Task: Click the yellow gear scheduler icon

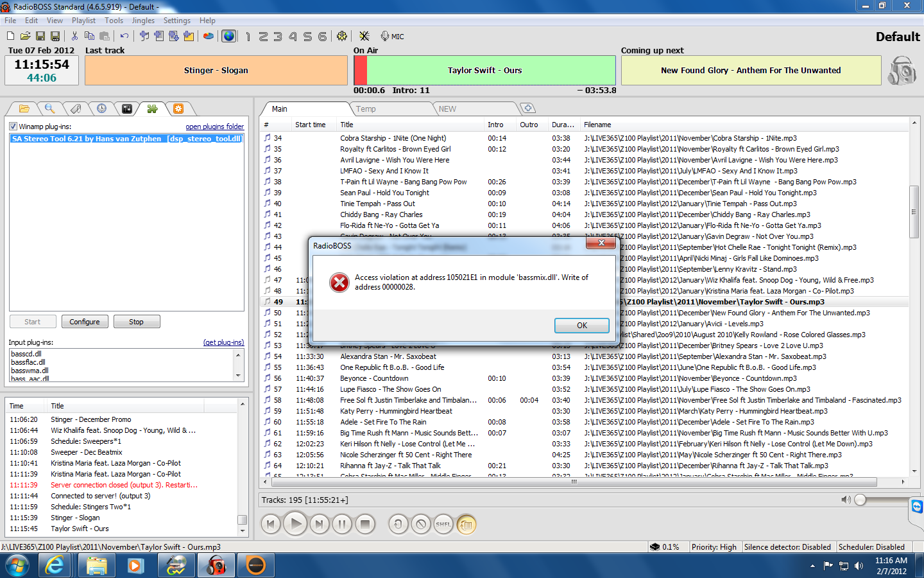Action: pos(342,36)
